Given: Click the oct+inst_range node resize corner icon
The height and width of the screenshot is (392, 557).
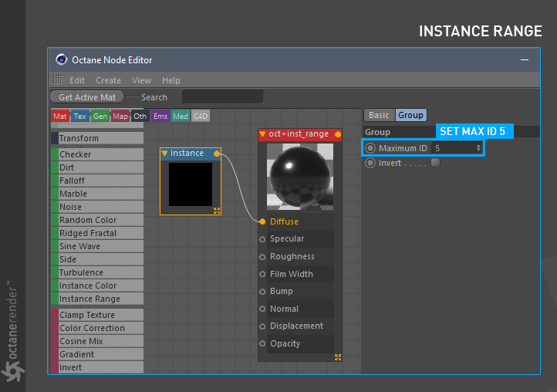Looking at the screenshot, I should tap(338, 357).
